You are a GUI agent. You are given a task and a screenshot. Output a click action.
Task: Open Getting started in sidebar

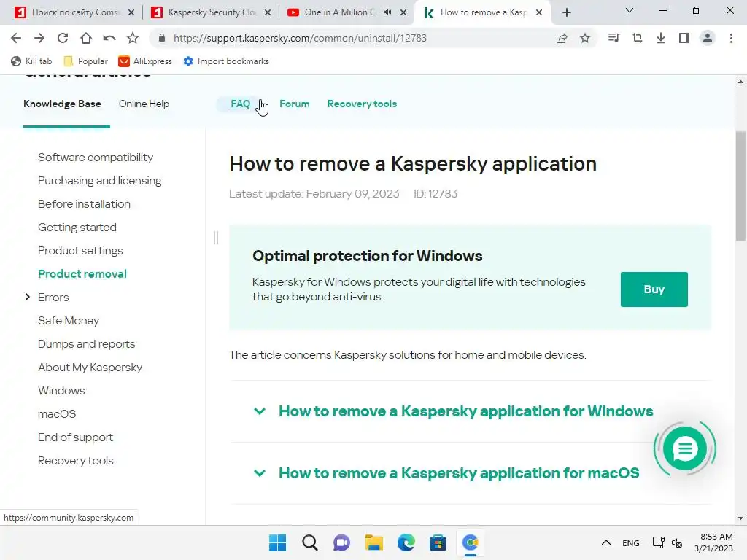click(77, 227)
